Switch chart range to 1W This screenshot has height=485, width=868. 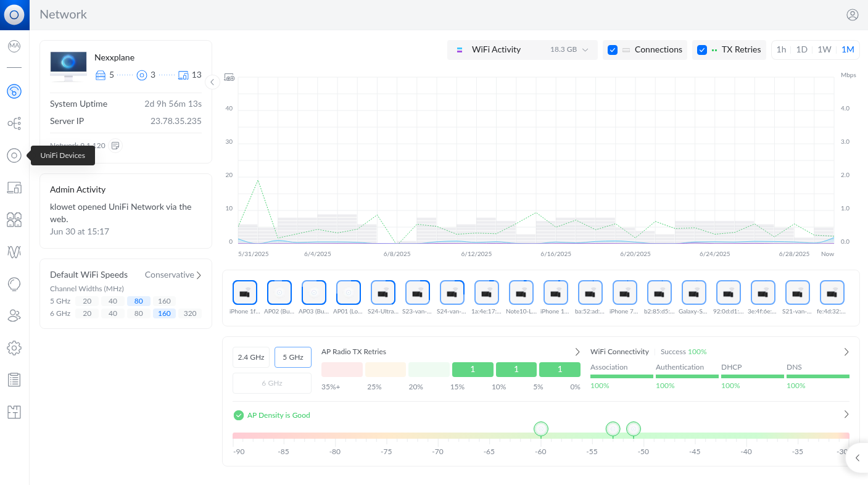824,50
